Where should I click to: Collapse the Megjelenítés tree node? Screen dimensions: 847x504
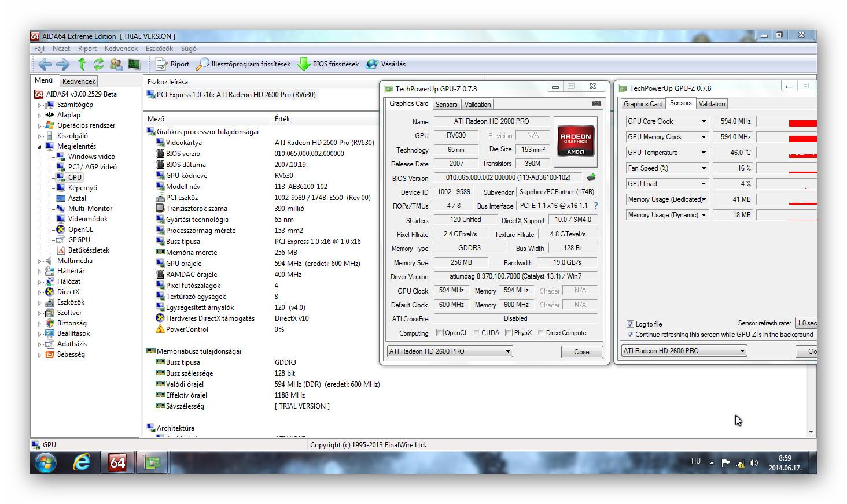40,147
